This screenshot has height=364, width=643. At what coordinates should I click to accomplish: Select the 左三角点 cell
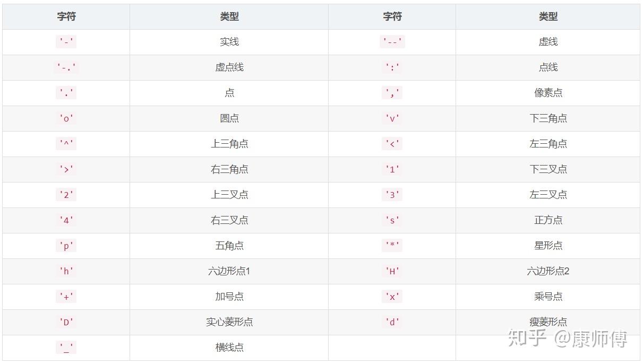click(548, 144)
